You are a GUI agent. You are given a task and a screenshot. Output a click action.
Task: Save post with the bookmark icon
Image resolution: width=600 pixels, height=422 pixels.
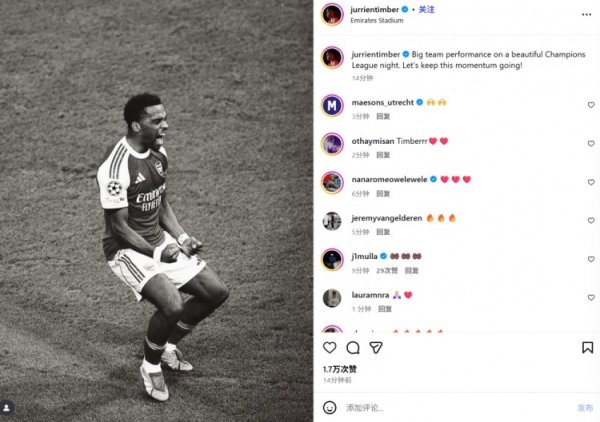click(587, 347)
